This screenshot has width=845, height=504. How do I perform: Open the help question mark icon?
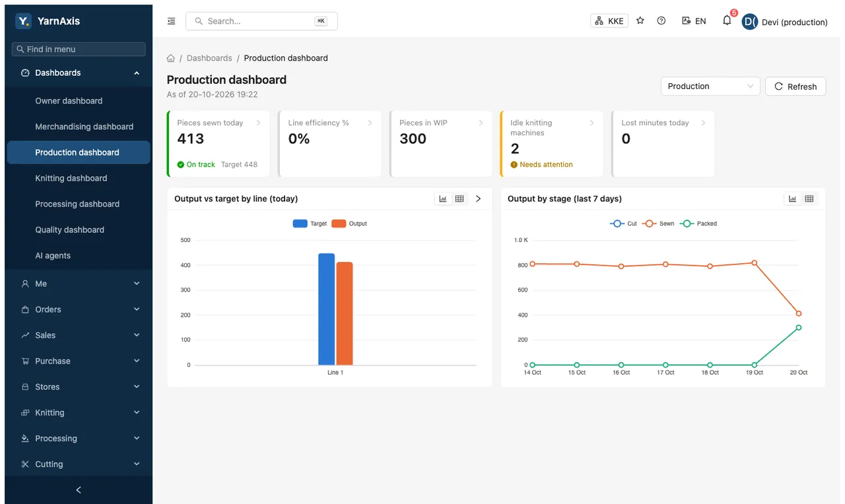pos(661,21)
